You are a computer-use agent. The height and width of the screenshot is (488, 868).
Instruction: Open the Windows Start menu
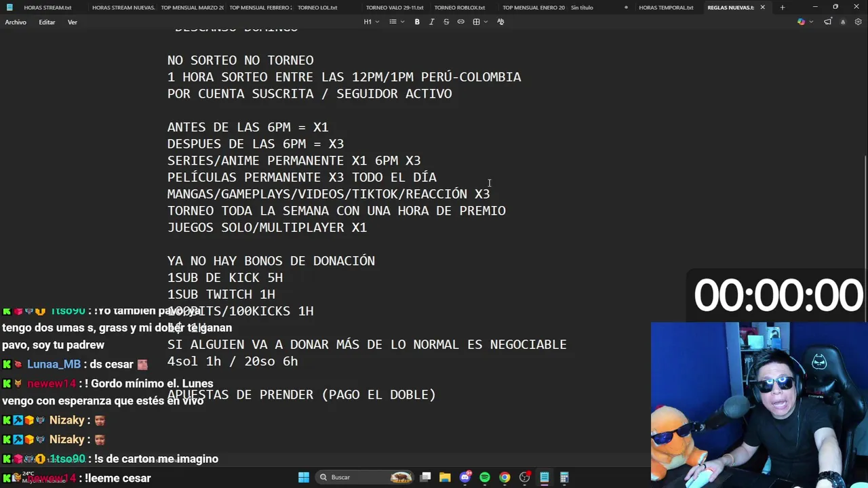(x=304, y=477)
